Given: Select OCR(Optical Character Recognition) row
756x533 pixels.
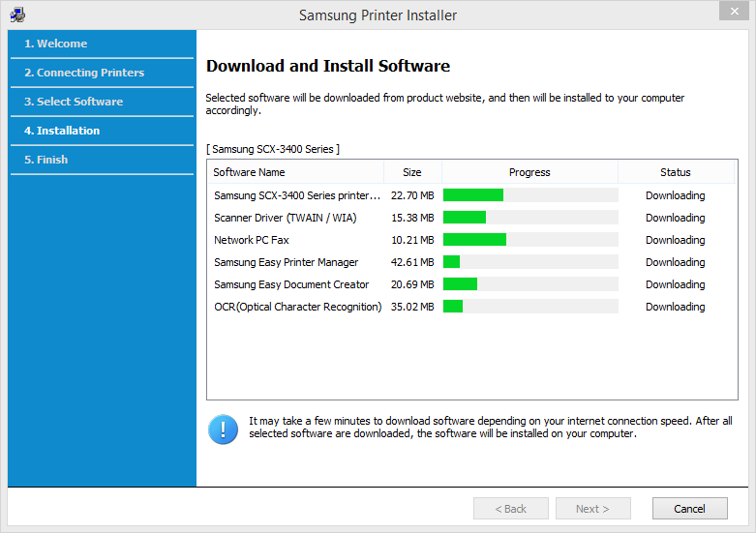Looking at the screenshot, I should (298, 307).
